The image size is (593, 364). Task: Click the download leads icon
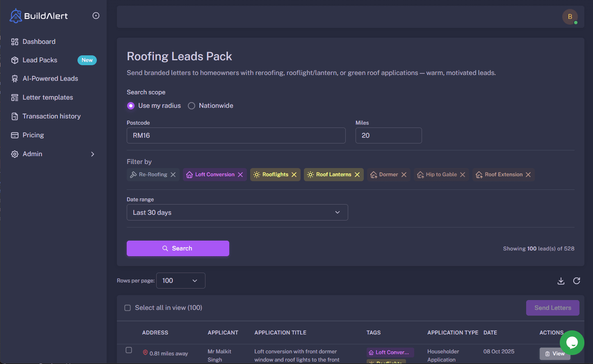coord(561,281)
